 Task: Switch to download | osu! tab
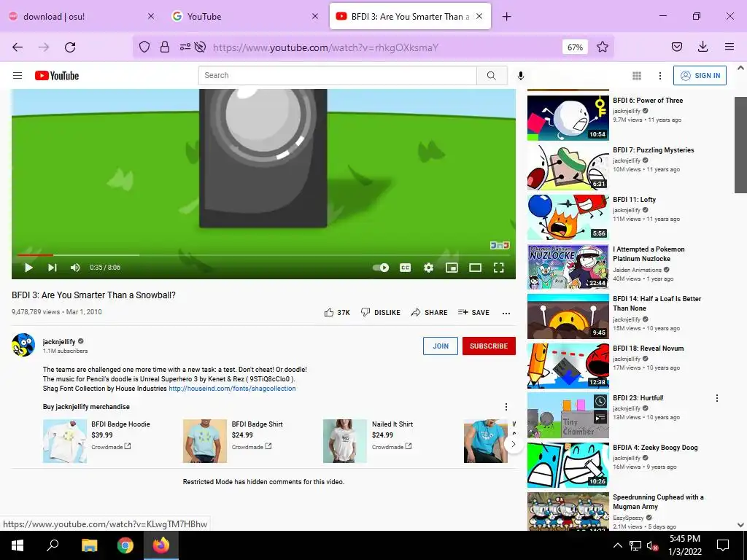pos(82,16)
